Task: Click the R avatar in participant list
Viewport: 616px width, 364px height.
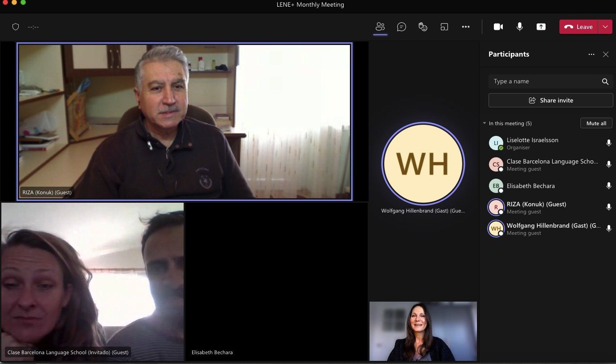Action: [496, 207]
